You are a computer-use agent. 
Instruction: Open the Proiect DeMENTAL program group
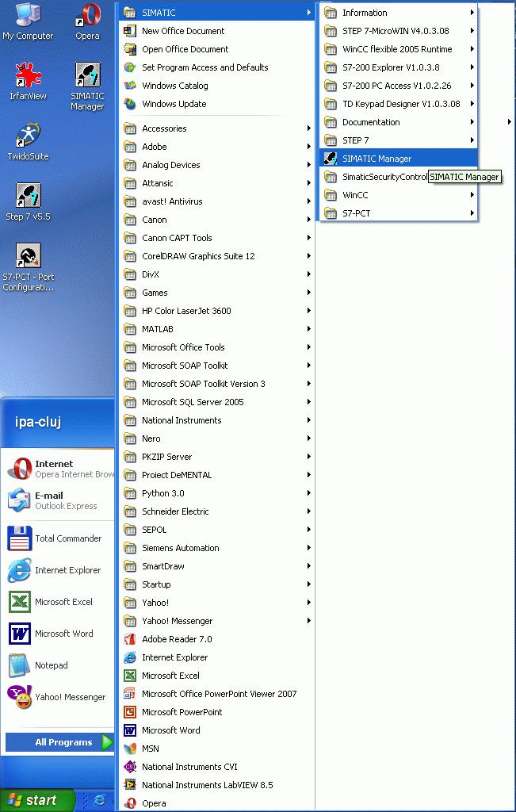click(216, 475)
